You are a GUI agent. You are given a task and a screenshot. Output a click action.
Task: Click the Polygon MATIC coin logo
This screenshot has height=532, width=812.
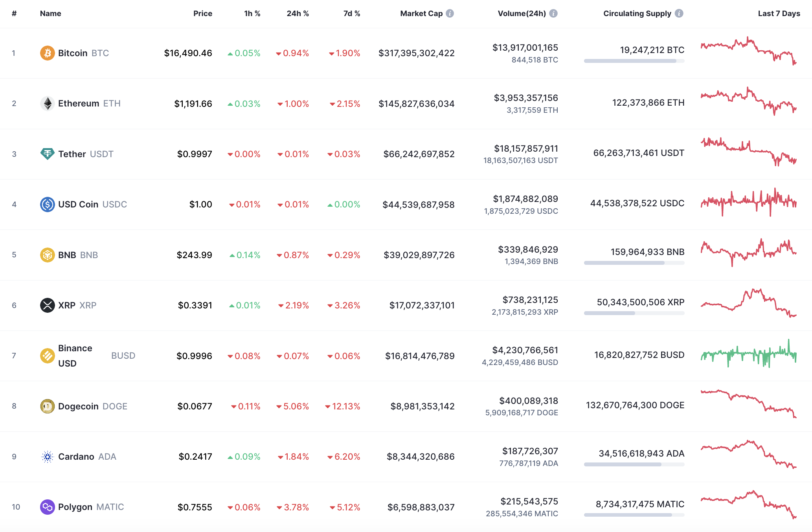(x=47, y=507)
